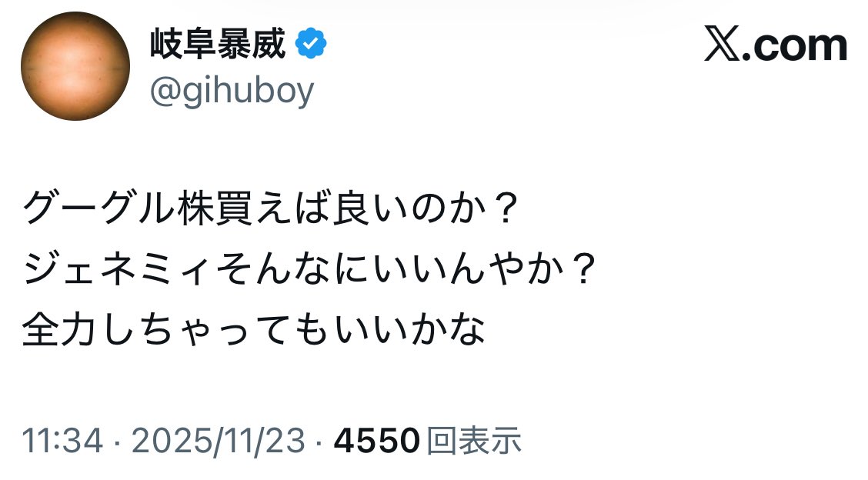Open the @gihuboy handle link
Viewport: 868px width, 480px height.
(232, 91)
